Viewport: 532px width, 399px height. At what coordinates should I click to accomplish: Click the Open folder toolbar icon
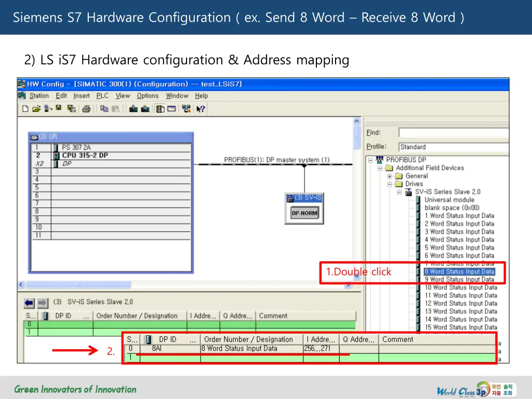36,109
